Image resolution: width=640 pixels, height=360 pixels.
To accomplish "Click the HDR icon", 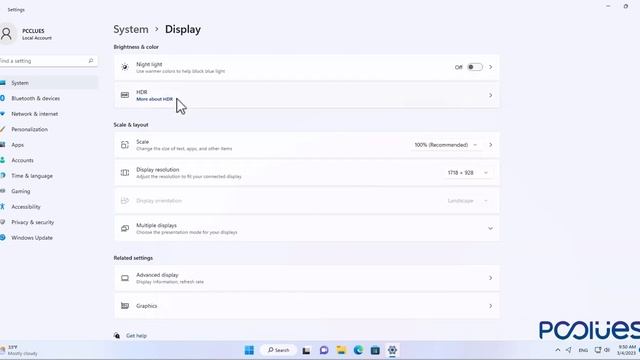I will tap(125, 95).
